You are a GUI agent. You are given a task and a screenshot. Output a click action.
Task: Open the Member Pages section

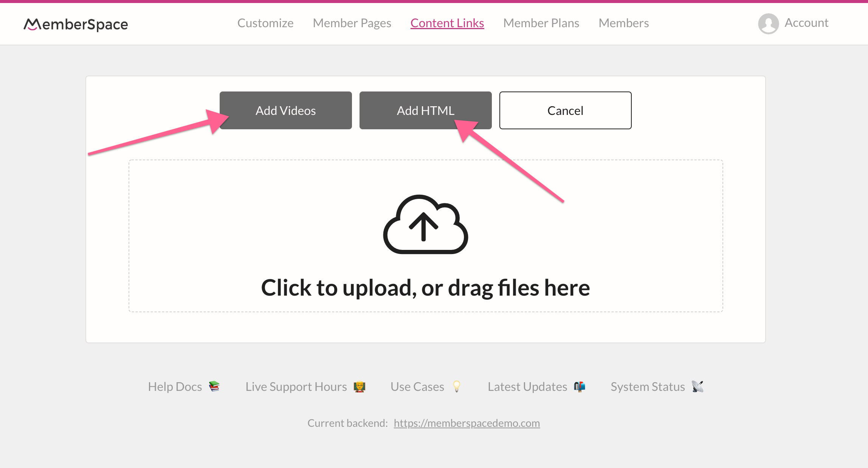(x=352, y=23)
